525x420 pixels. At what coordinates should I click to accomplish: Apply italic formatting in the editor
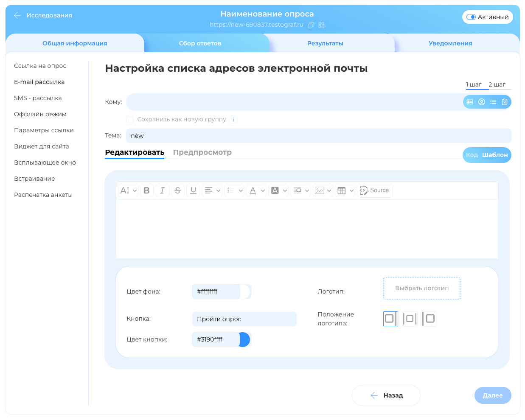[x=162, y=190]
